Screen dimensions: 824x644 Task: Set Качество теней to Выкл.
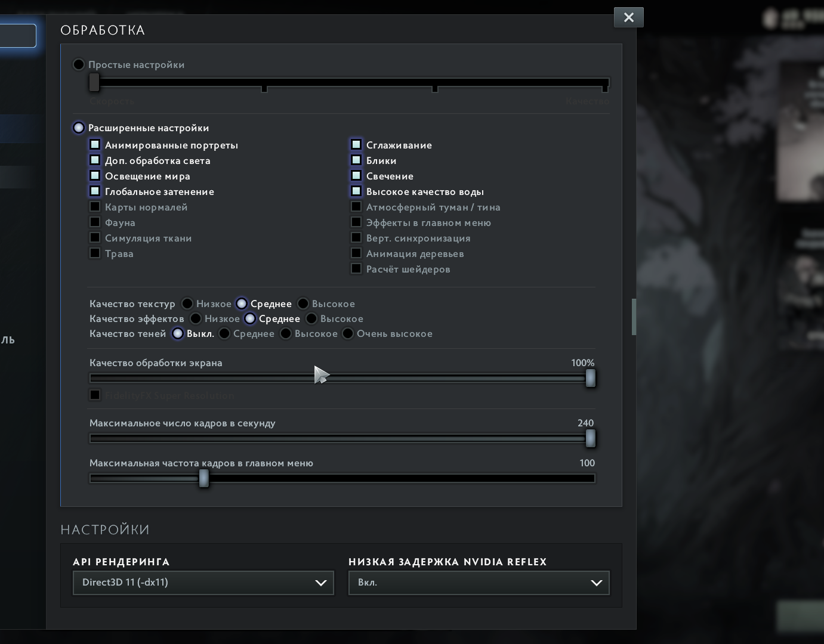178,333
